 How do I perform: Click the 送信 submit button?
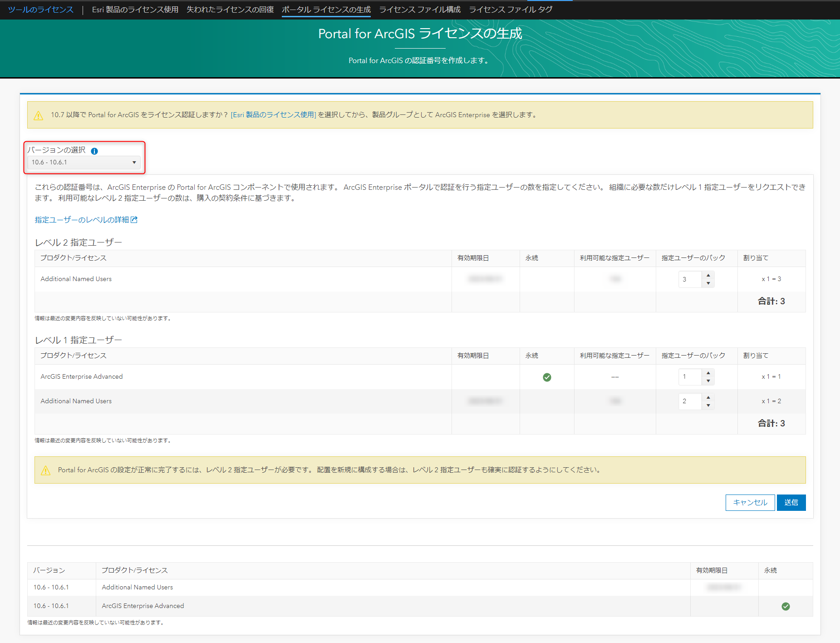click(x=791, y=503)
